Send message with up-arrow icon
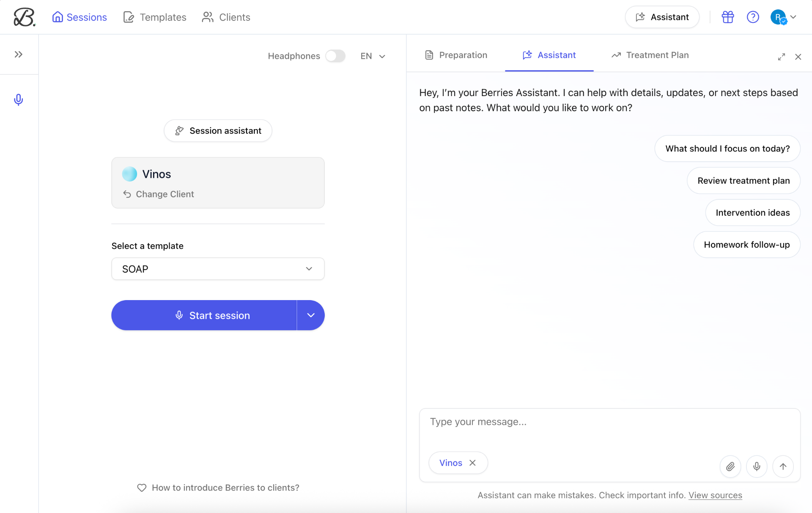The height and width of the screenshot is (513, 812). pos(783,466)
